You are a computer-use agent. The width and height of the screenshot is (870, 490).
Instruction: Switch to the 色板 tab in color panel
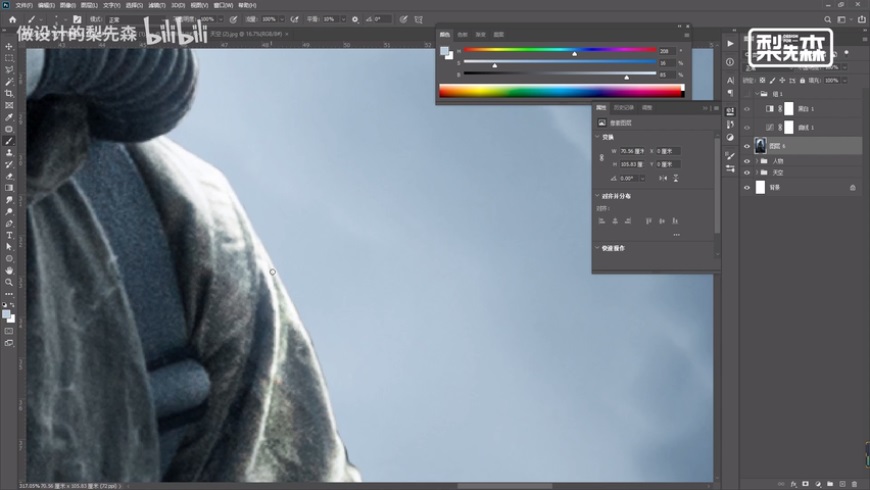pos(462,34)
